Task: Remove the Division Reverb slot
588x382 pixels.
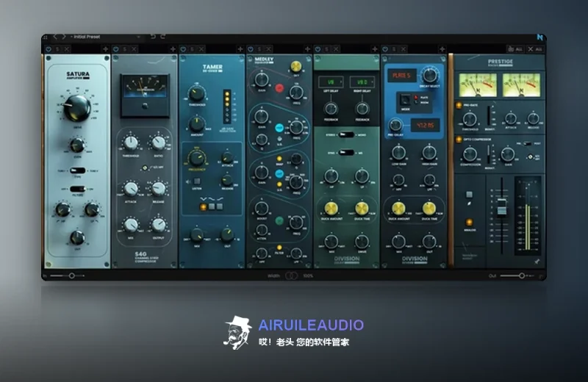Action: [x=403, y=49]
